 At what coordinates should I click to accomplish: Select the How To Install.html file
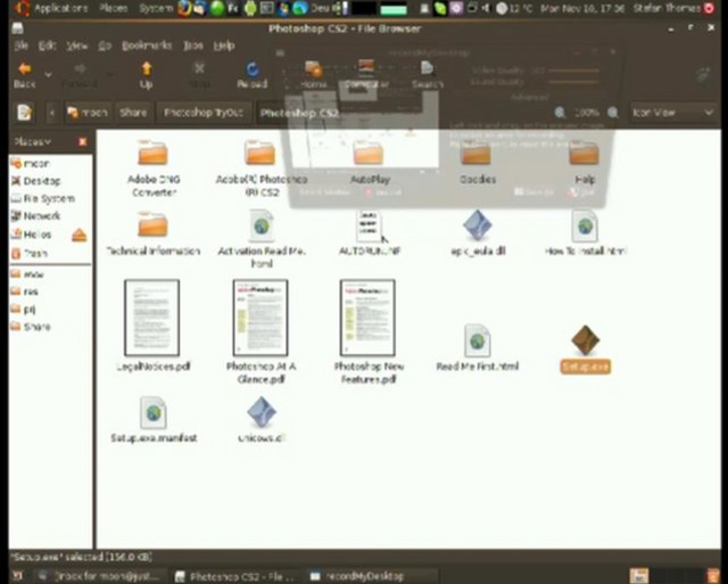pos(585,226)
